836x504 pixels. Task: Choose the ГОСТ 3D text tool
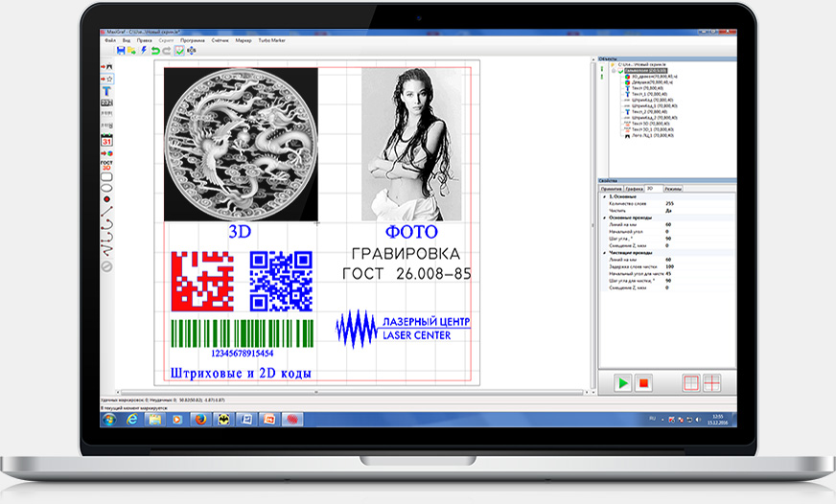[x=106, y=165]
